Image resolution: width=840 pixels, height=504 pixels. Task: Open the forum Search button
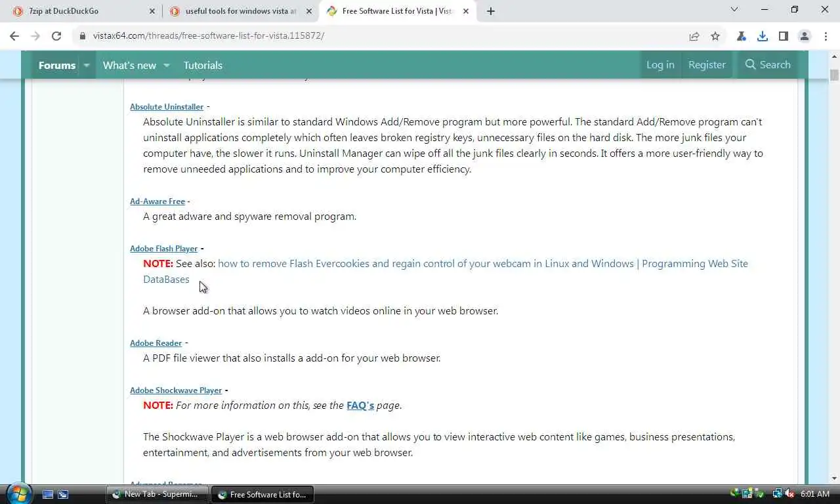pyautogui.click(x=767, y=64)
